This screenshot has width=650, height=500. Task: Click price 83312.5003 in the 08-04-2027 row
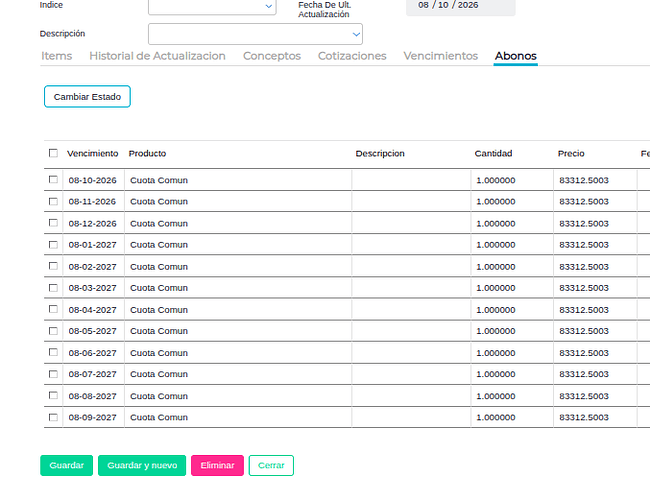pos(584,310)
